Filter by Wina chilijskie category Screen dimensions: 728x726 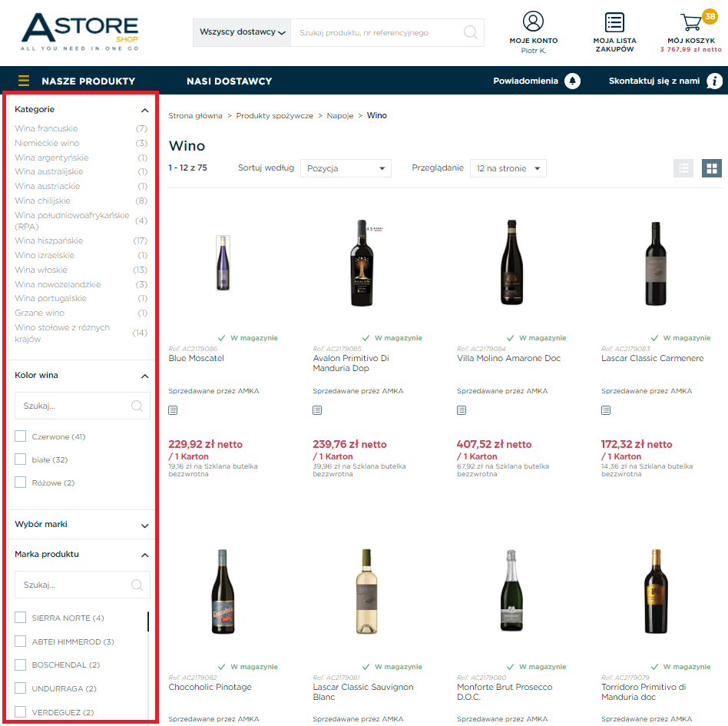[43, 201]
